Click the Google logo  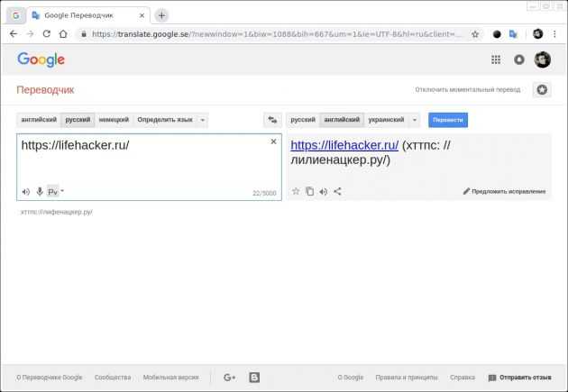click(x=41, y=59)
